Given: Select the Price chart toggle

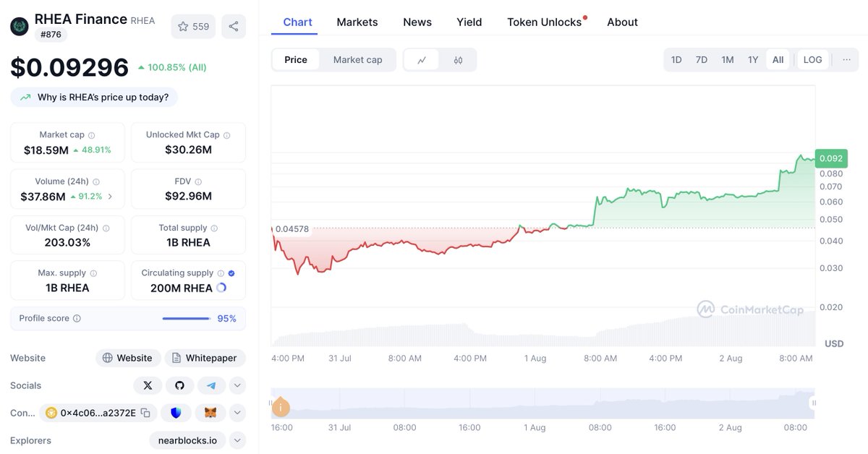Looking at the screenshot, I should 296,60.
